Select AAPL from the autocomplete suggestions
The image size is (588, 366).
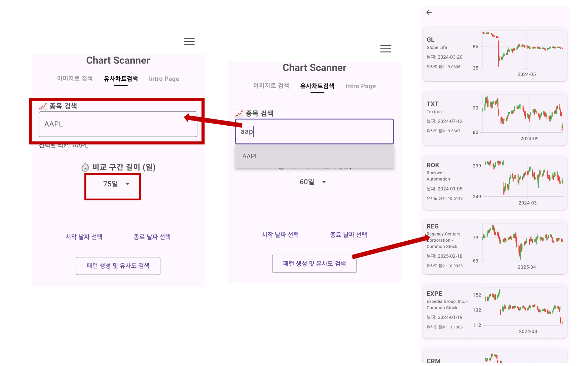coord(314,156)
